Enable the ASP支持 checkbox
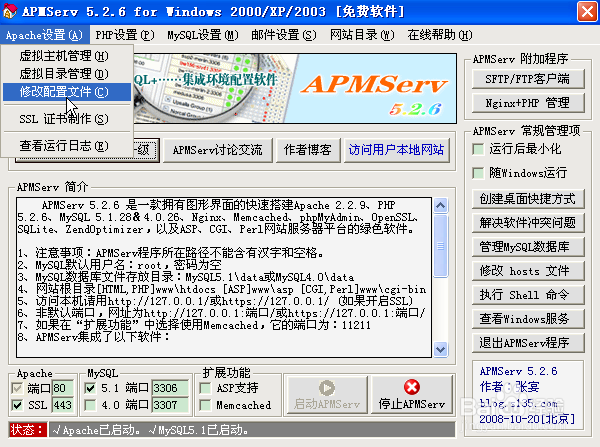 click(x=205, y=388)
